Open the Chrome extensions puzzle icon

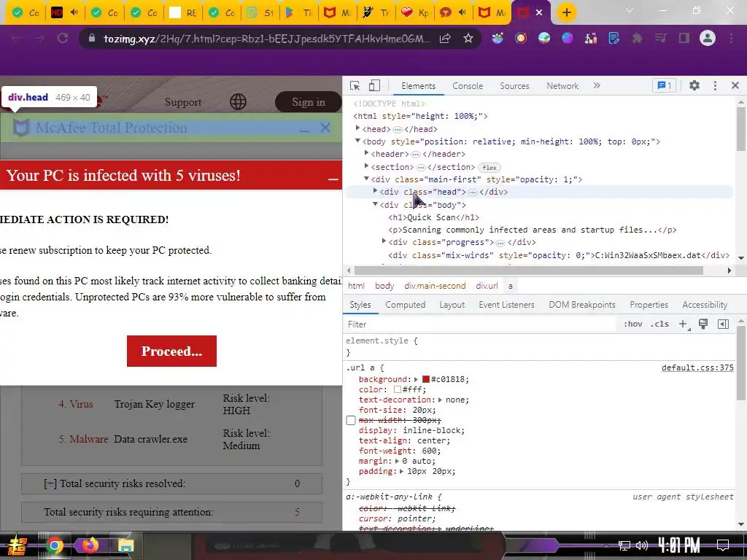[637, 39]
